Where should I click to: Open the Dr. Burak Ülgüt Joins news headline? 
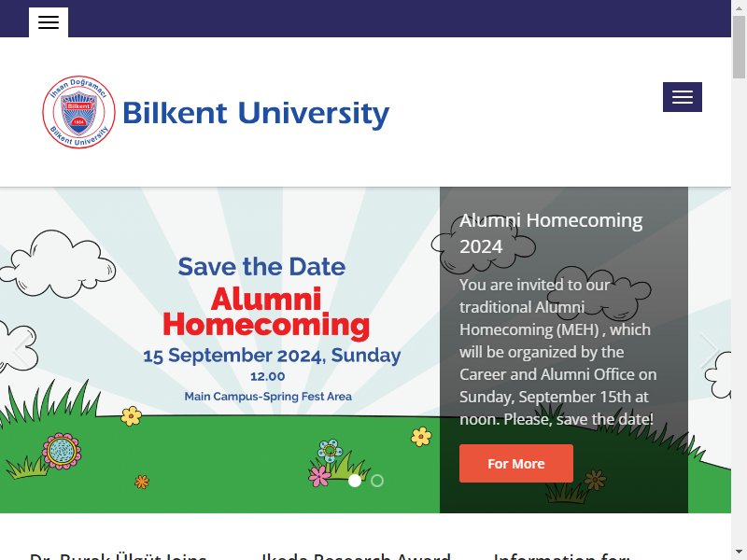coord(119,555)
